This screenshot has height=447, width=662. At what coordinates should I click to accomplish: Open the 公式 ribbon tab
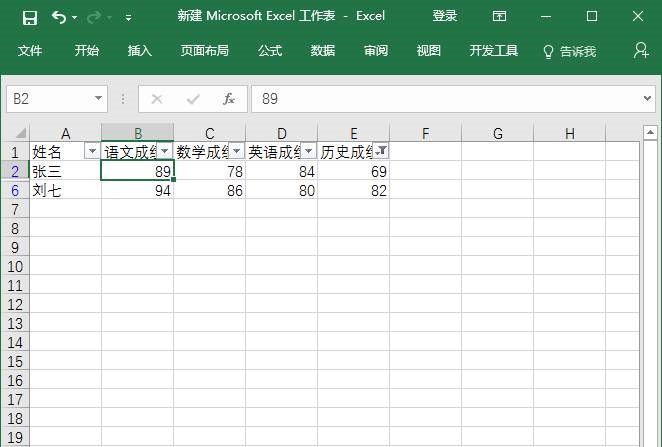pos(270,51)
